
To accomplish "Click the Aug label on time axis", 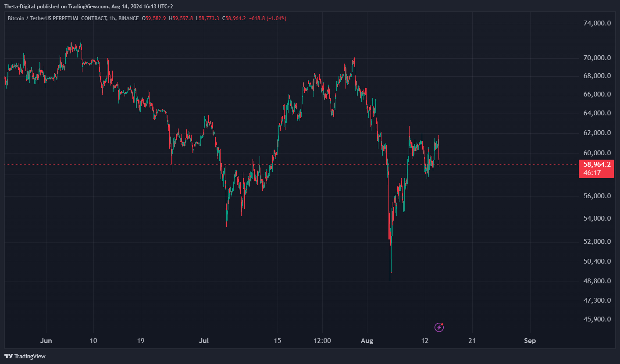I will coord(367,341).
